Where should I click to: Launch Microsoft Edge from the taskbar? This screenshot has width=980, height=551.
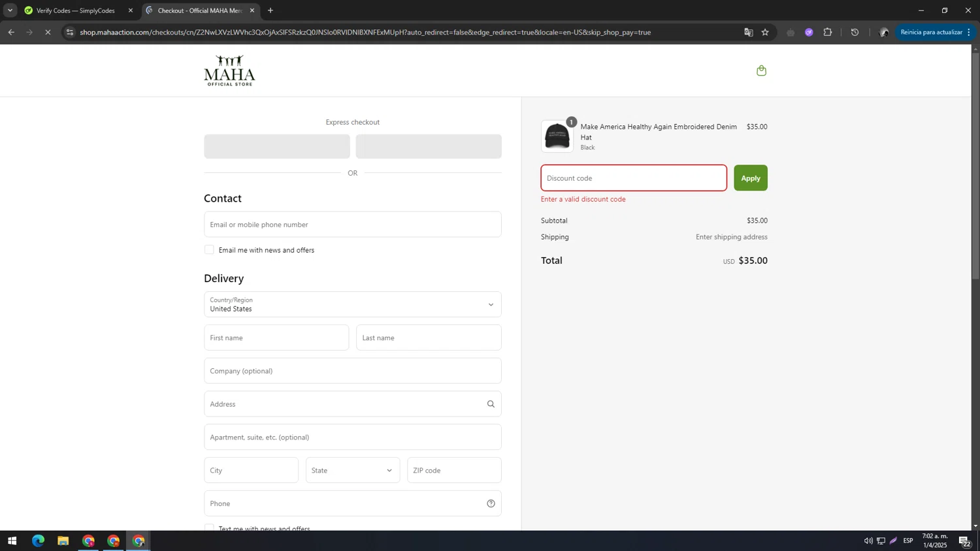coord(38,541)
